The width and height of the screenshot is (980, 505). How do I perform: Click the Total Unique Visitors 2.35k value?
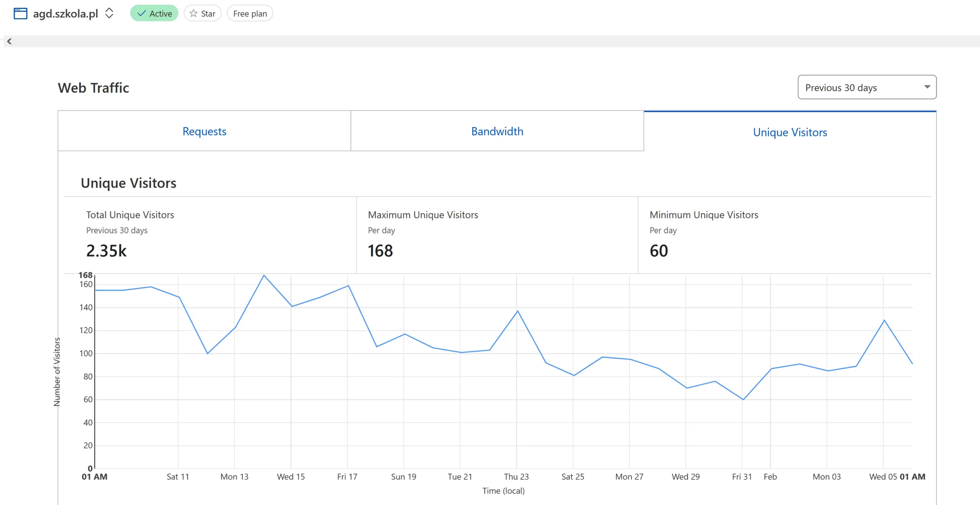106,251
